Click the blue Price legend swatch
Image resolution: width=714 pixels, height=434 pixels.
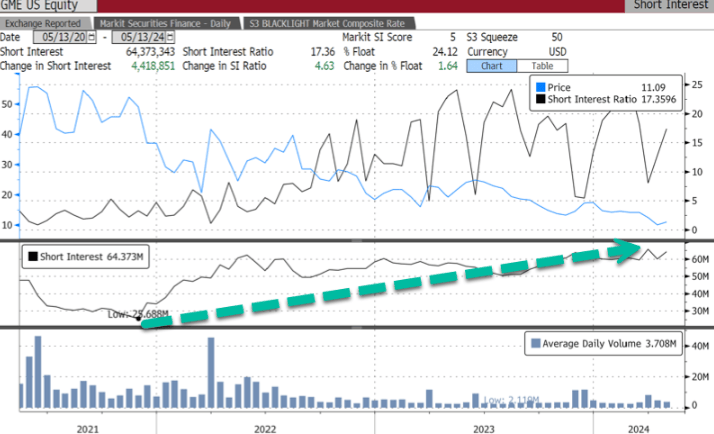(x=539, y=88)
